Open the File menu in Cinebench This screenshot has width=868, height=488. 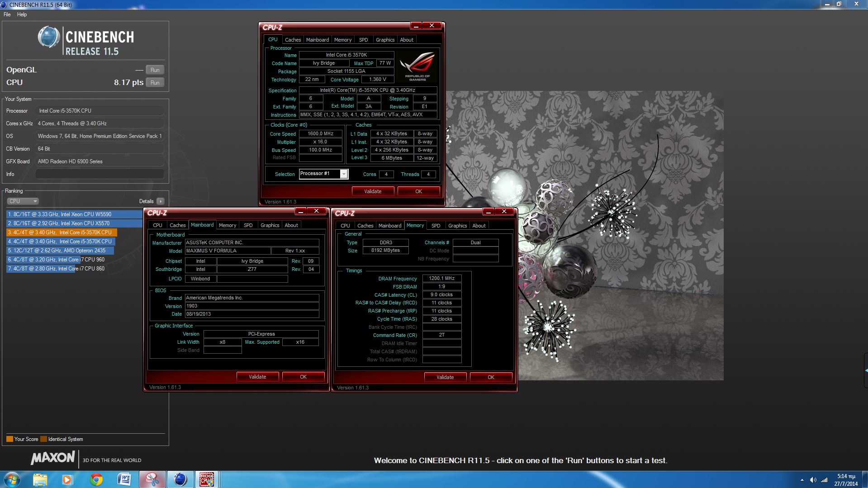(x=7, y=14)
